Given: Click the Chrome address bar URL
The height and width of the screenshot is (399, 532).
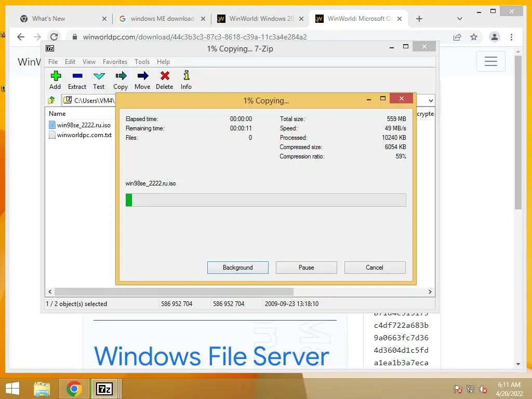Looking at the screenshot, I should (195, 37).
